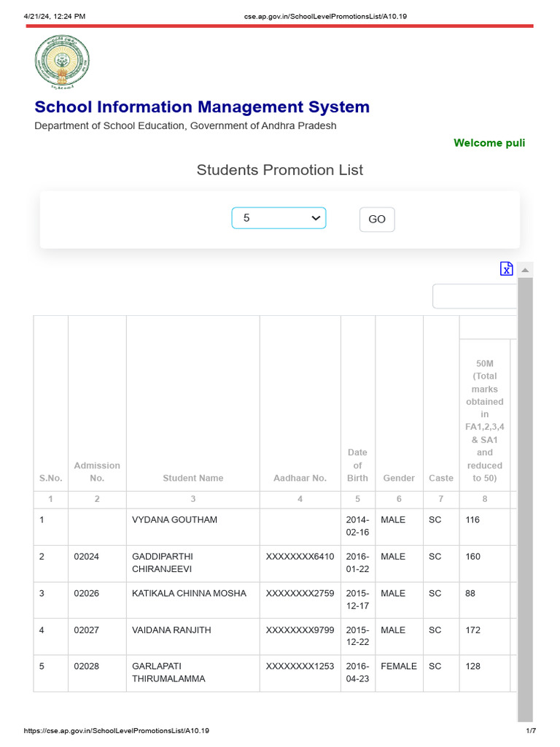Image resolution: width=560 pixels, height=747 pixels.
Task: Click admission number 02024
Action: pyautogui.click(x=86, y=557)
